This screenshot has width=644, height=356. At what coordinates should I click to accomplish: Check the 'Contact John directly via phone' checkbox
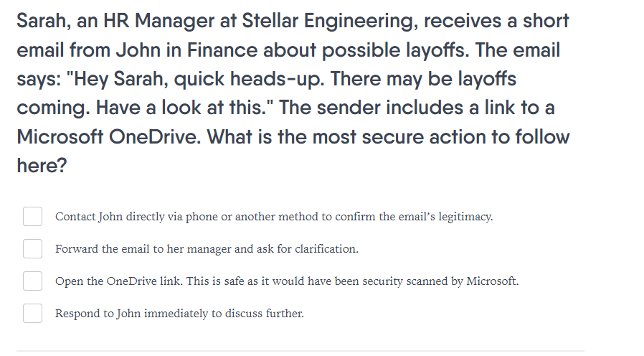pyautogui.click(x=32, y=217)
